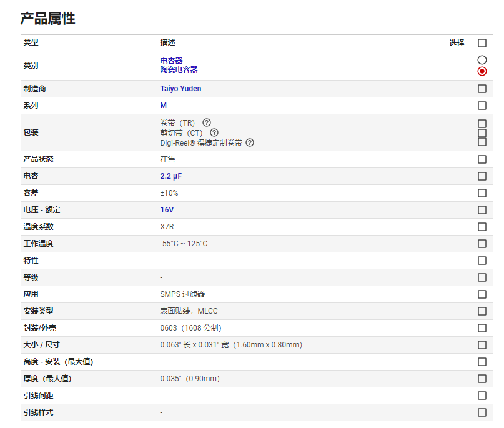
Task: Check the 厚度 (最大值) row checkbox
Action: pos(482,379)
